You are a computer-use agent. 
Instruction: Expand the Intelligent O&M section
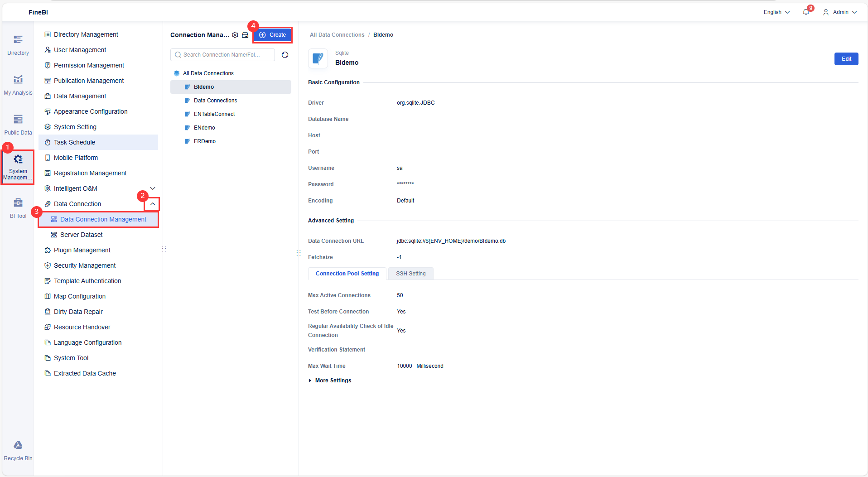pyautogui.click(x=152, y=188)
